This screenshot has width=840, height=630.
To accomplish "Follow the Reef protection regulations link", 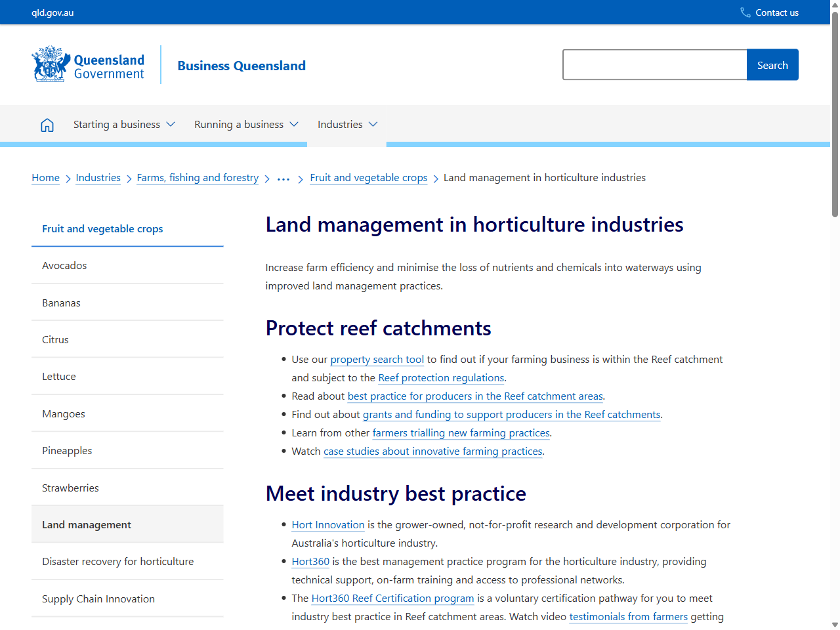I will 440,377.
